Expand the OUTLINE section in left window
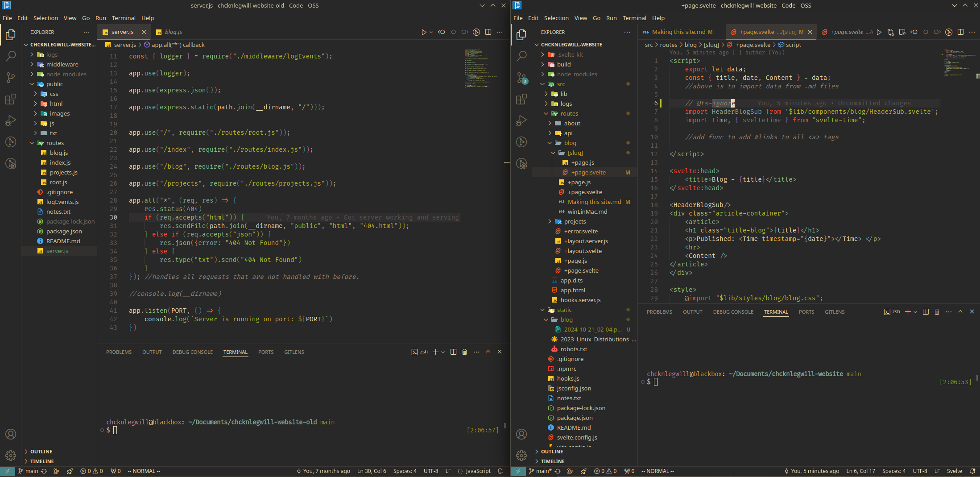The width and height of the screenshot is (980, 477). 59,452
